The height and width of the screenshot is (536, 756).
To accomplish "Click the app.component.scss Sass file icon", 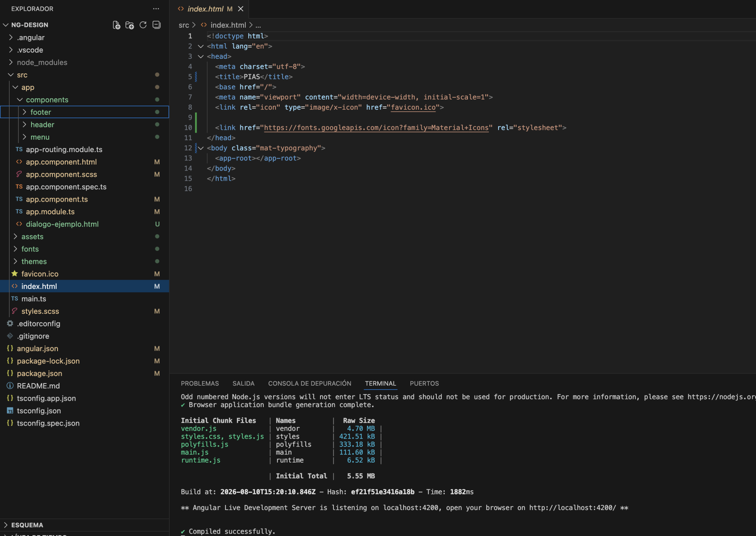I will 19,174.
